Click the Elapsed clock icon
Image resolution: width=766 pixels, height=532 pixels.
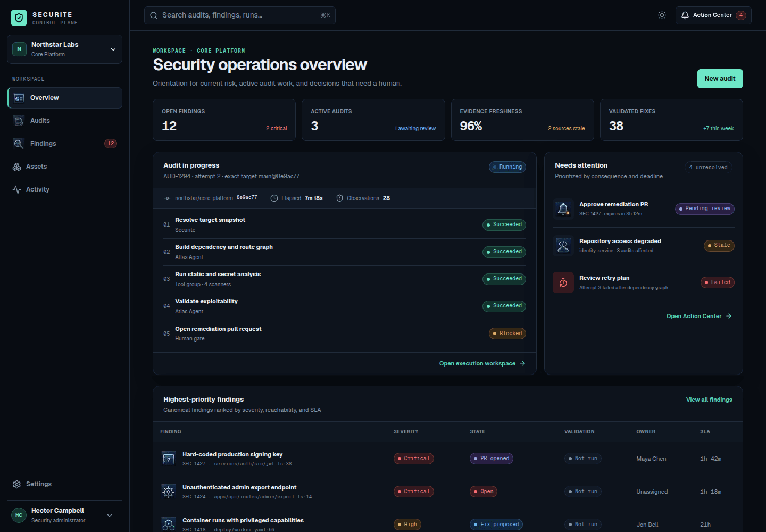tap(274, 198)
